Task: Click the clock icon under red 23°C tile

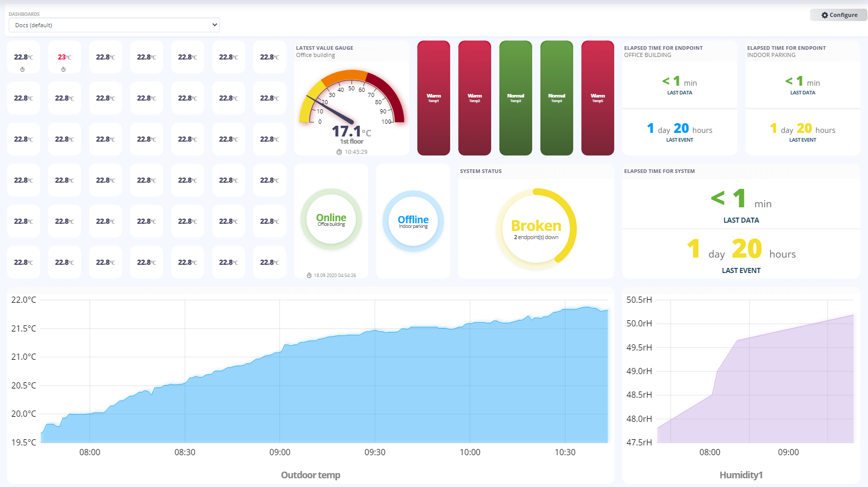Action: [64, 69]
